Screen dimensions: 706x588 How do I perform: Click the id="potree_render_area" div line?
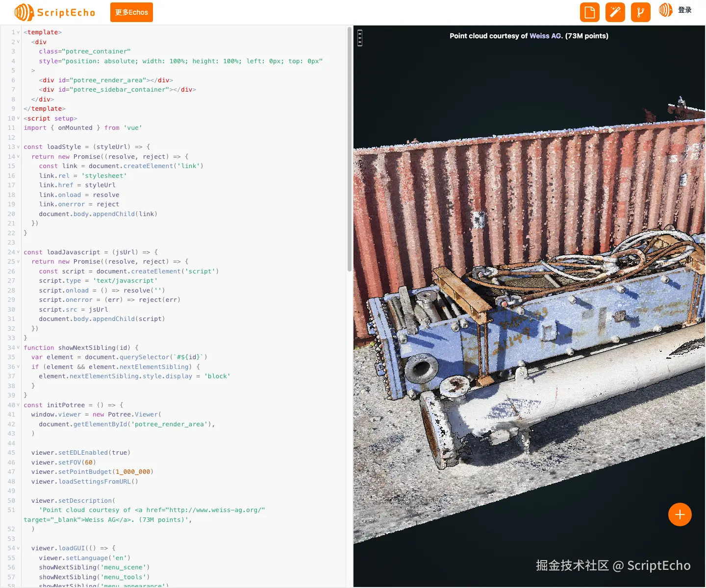(x=106, y=80)
